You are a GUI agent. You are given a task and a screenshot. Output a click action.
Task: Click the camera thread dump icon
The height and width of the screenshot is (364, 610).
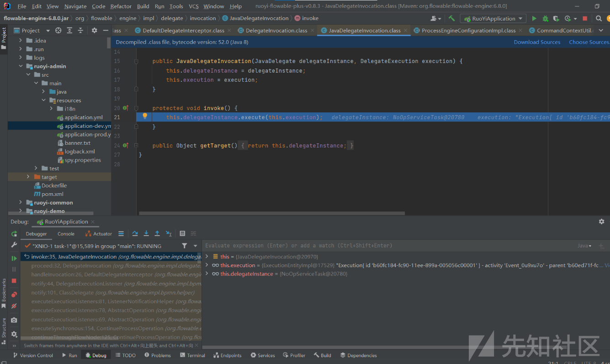14,320
